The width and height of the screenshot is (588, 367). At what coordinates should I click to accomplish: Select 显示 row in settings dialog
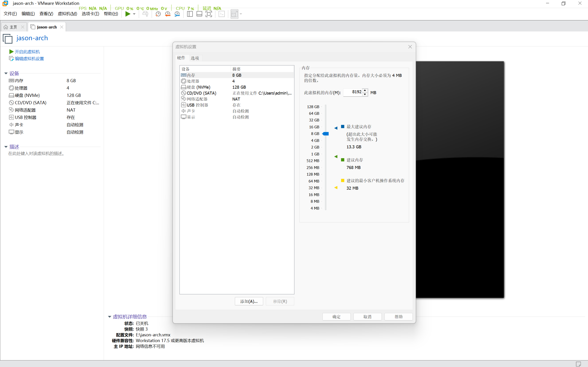237,117
